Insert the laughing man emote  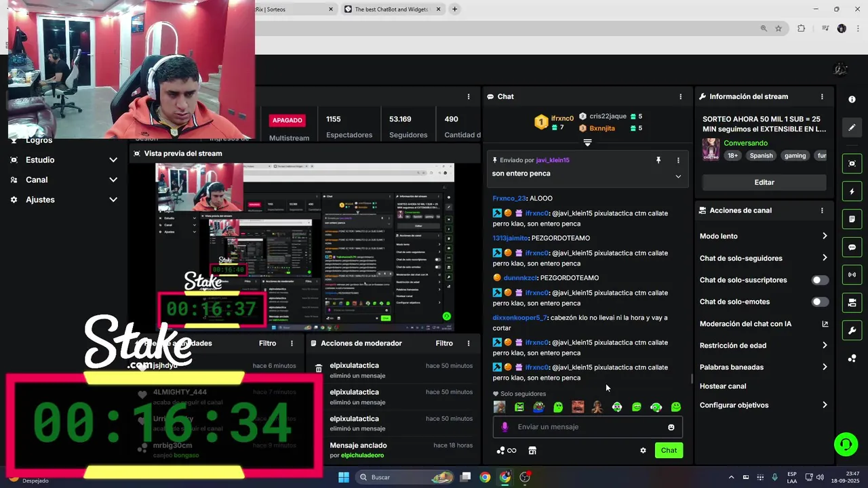point(578,407)
